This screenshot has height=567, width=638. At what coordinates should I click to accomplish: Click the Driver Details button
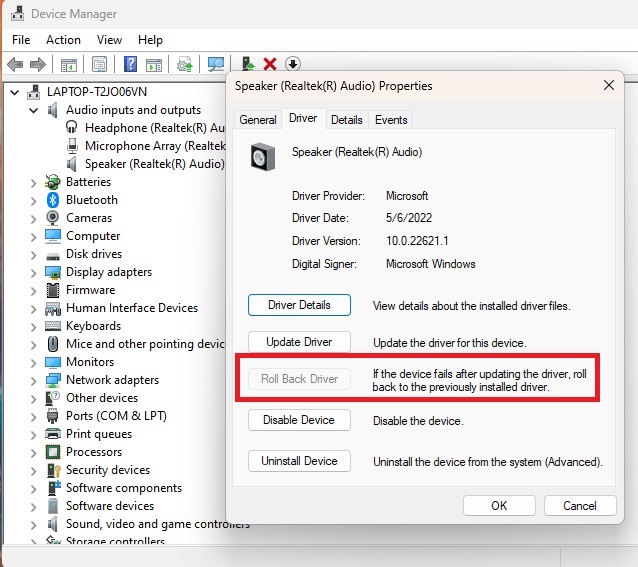pyautogui.click(x=299, y=305)
